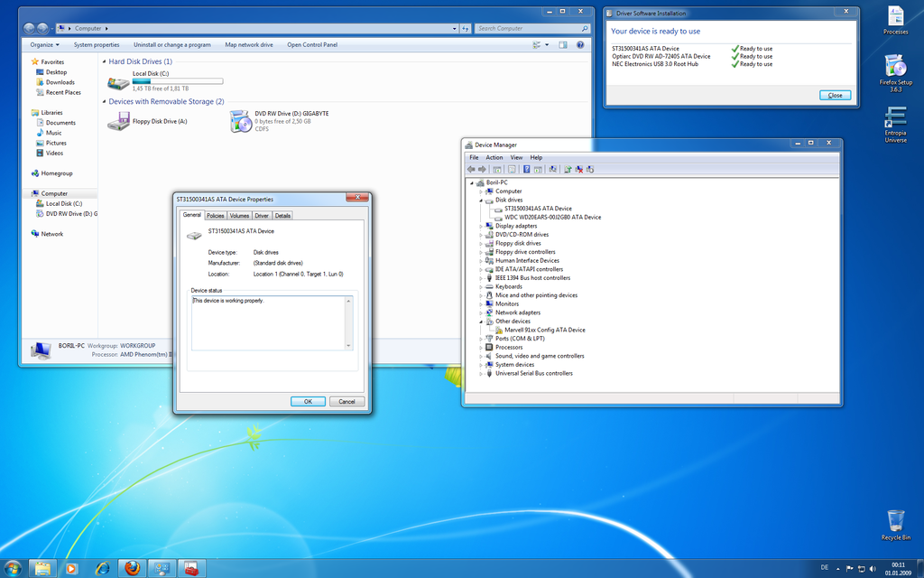Select the Scan for hardware changes icon

552,169
